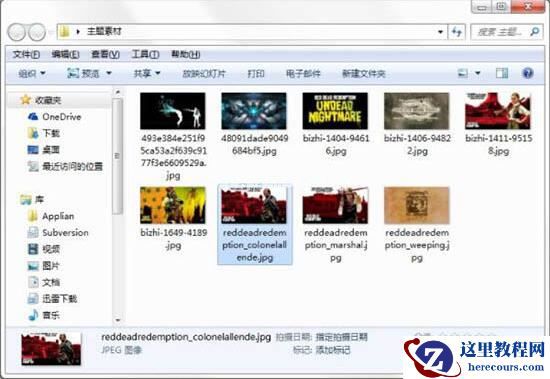Screen dimensions: 550x379
Task: Click the help question mark icon
Action: 528,73
